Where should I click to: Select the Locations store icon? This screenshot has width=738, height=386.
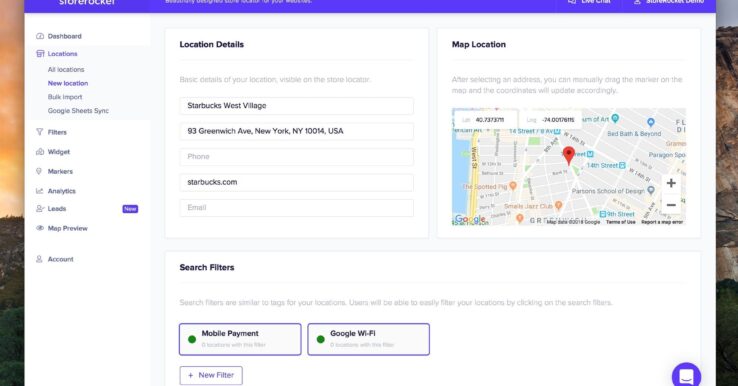pyautogui.click(x=40, y=54)
